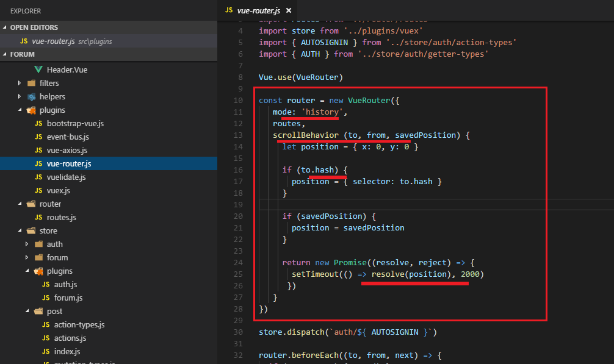Click JS icon beside vuelidate.js
Viewport: 614px width, 364px height.
(x=38, y=177)
